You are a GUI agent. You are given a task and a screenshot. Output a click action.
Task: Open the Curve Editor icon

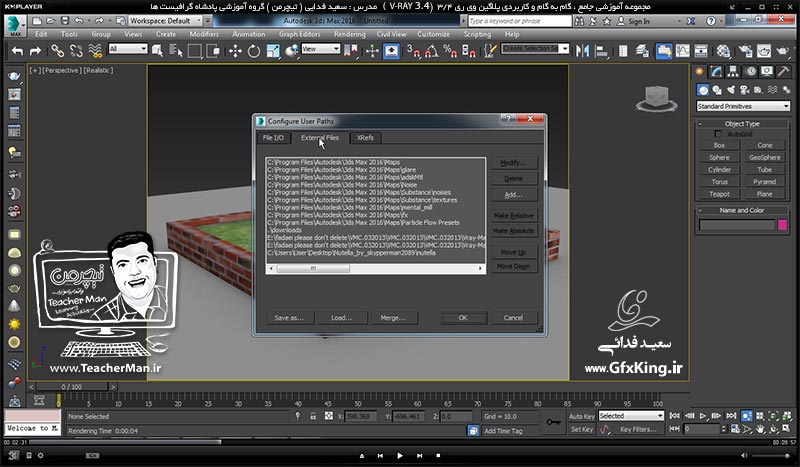pos(683,51)
